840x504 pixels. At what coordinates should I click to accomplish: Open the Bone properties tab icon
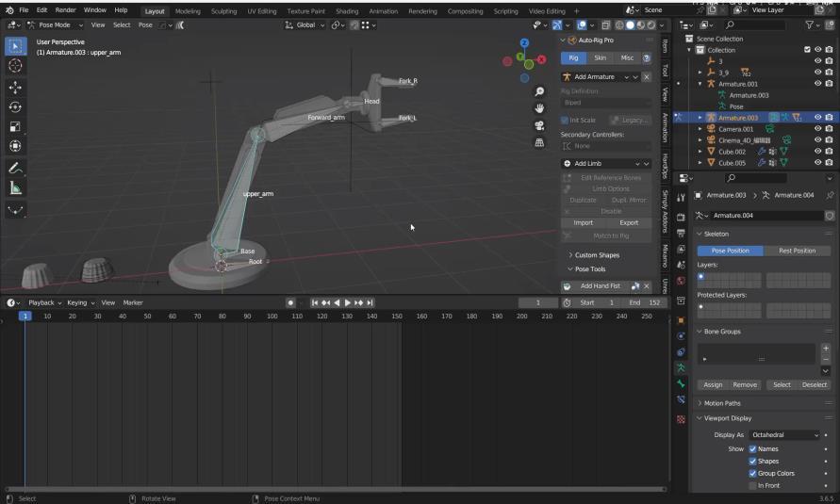[x=681, y=384]
